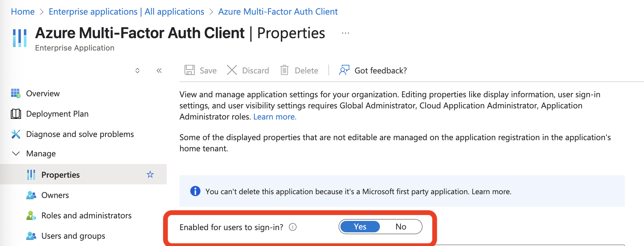This screenshot has height=246, width=644.
Task: Select Properties in the Manage menu
Action: (x=83, y=174)
